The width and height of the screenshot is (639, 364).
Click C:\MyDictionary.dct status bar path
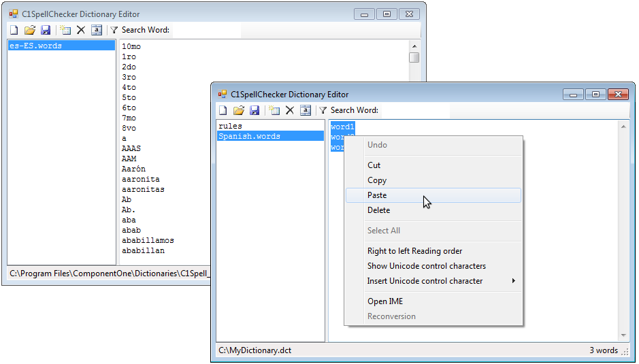255,350
